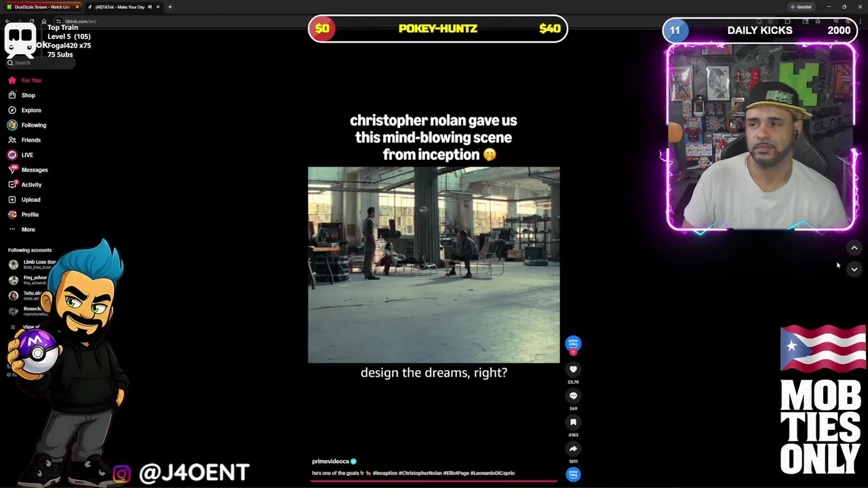This screenshot has height=488, width=868.
Task: Open Gemini in the browser title bar
Action: click(x=800, y=7)
